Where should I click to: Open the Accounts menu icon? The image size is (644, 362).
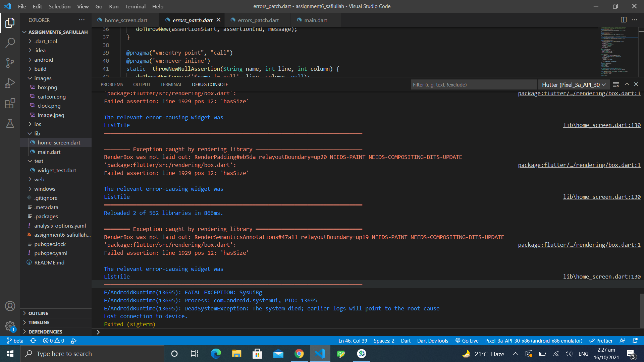(x=10, y=306)
